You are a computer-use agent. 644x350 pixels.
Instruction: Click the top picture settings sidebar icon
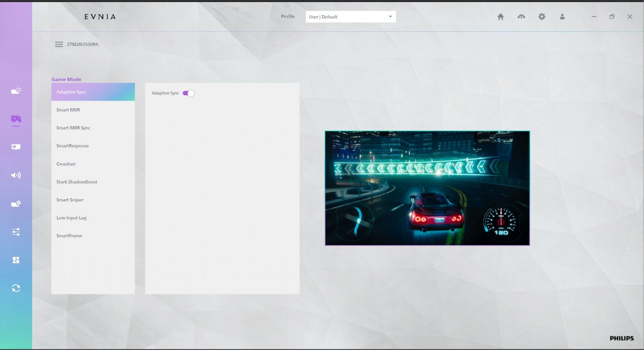(16, 91)
